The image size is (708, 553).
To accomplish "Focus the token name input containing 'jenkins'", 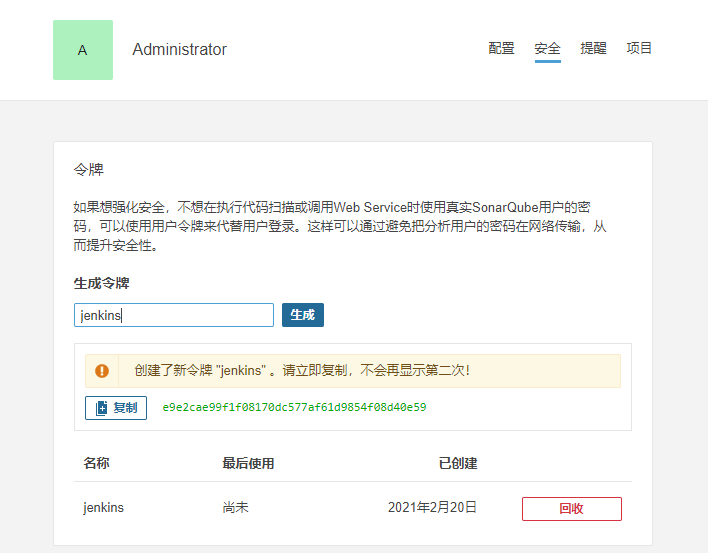I will tap(174, 315).
